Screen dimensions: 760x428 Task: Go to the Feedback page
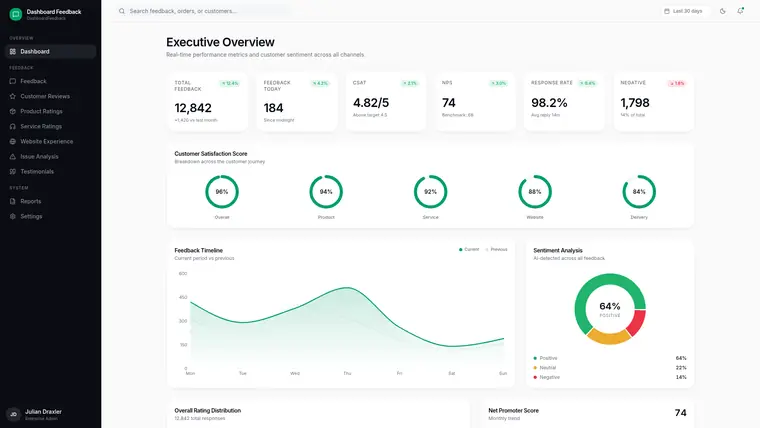click(50, 81)
